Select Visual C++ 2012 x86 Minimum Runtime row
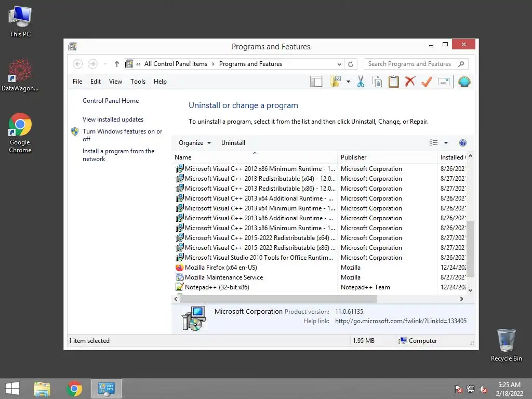 320,169
